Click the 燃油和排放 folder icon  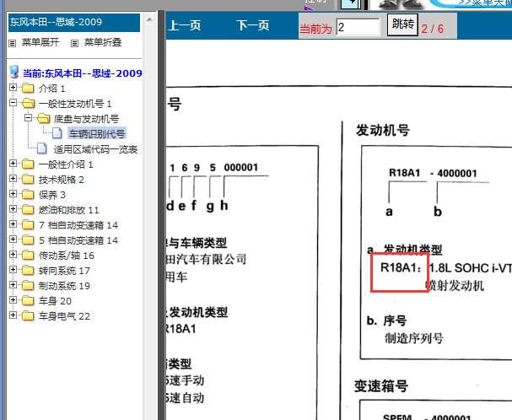(x=28, y=210)
